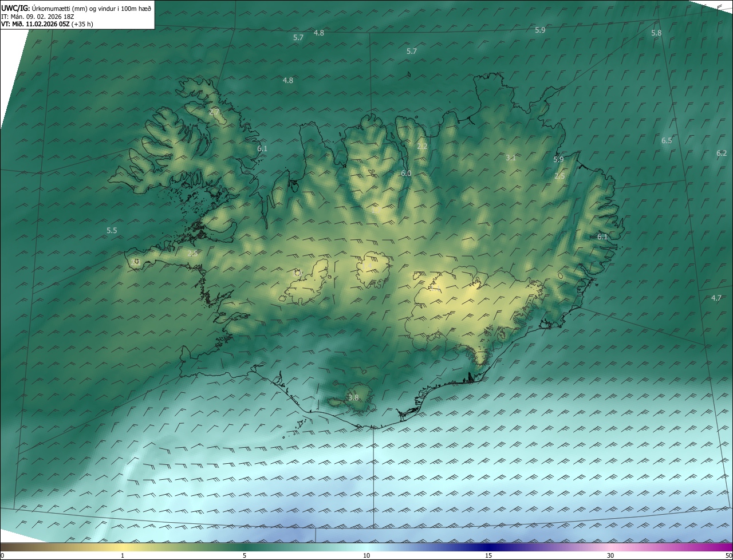Screen dimensions: 733x560
Task: Select the 2.7 value in the Westfjords
Action: [215, 112]
